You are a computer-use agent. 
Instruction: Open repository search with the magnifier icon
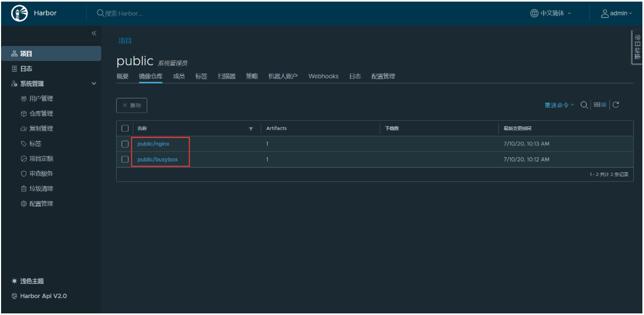(x=585, y=105)
